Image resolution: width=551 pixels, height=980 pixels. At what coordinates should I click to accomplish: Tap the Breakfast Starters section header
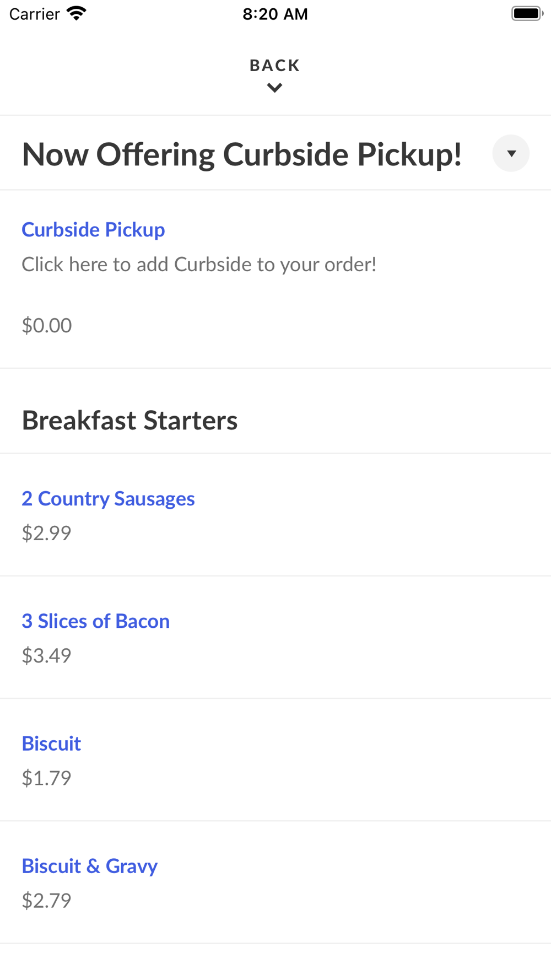(x=129, y=421)
